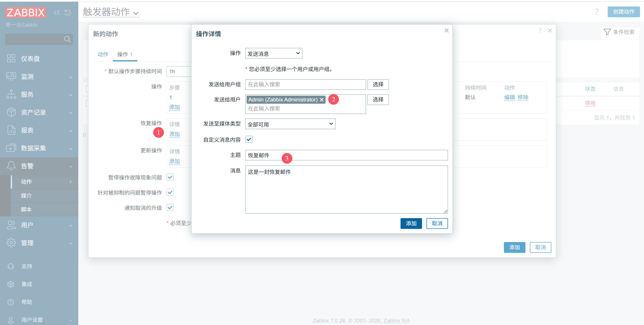Viewport: 644px width, 325px height.
Task: Click the 编辑 link for step 1
Action: [x=509, y=97]
